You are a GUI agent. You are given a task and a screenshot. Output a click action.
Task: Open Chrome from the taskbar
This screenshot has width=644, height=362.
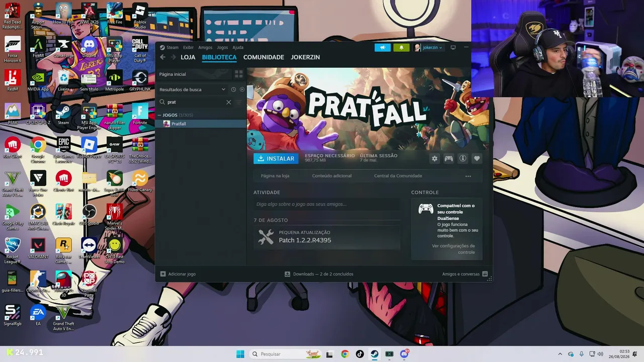point(345,354)
